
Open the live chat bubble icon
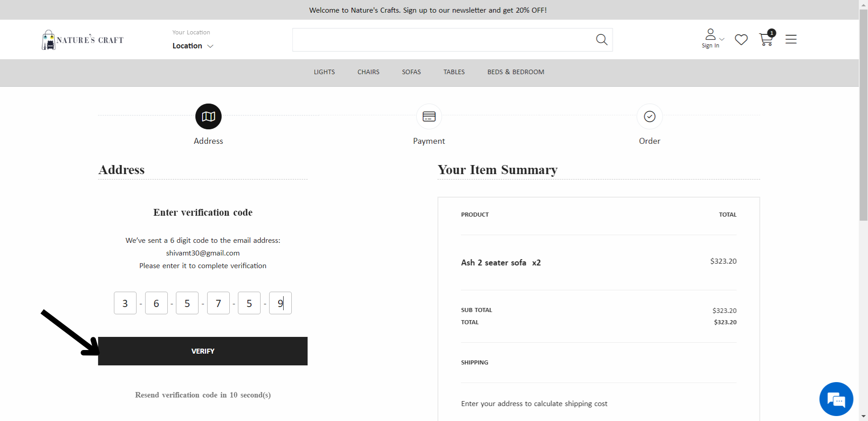[836, 399]
